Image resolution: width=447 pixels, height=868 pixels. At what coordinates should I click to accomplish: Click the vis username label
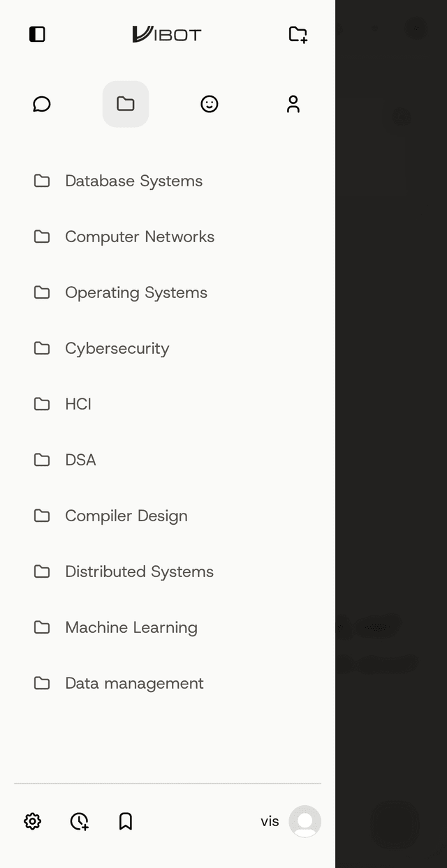tap(269, 821)
